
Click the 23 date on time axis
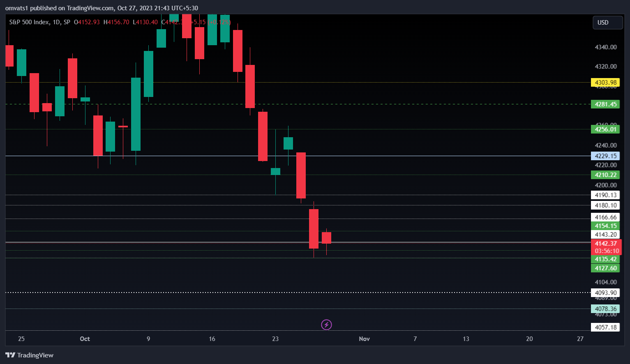click(x=275, y=339)
